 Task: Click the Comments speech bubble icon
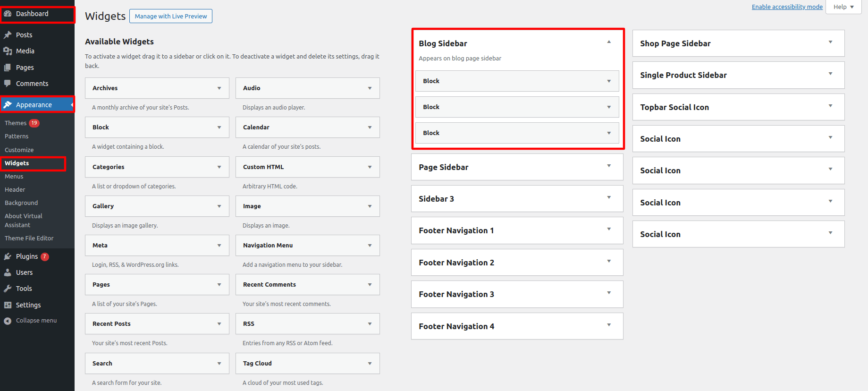tap(8, 84)
